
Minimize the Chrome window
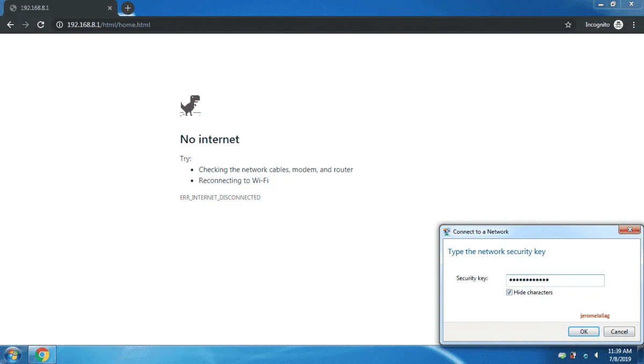pyautogui.click(x=602, y=4)
